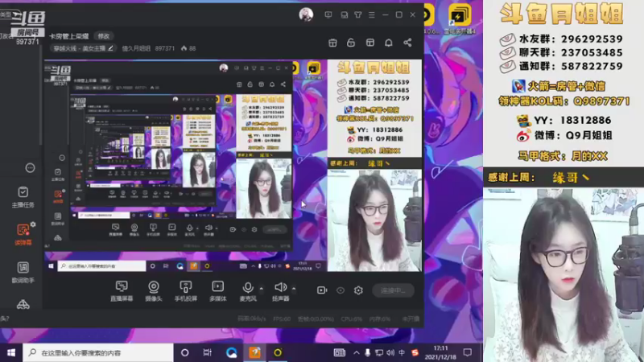Click the 内存:6% status readout
This screenshot has height=362, width=644.
[380, 319]
